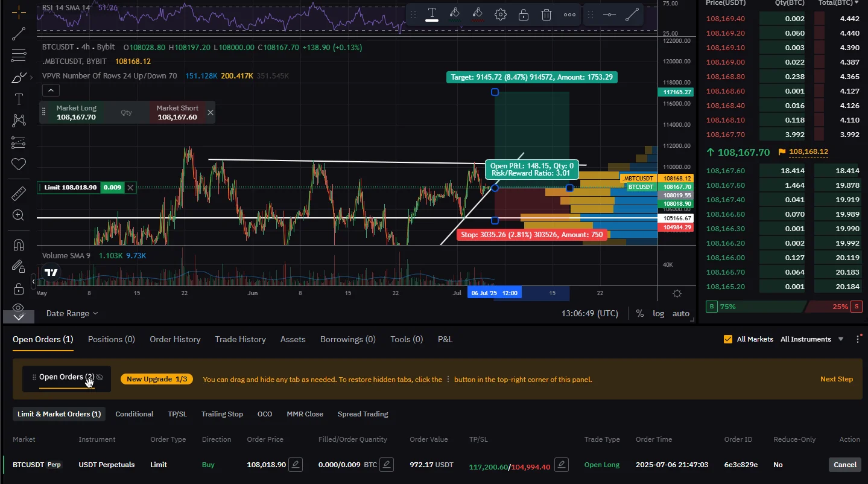Collapse the indicator legend with chevron button
This screenshot has width=868, height=484.
click(51, 91)
